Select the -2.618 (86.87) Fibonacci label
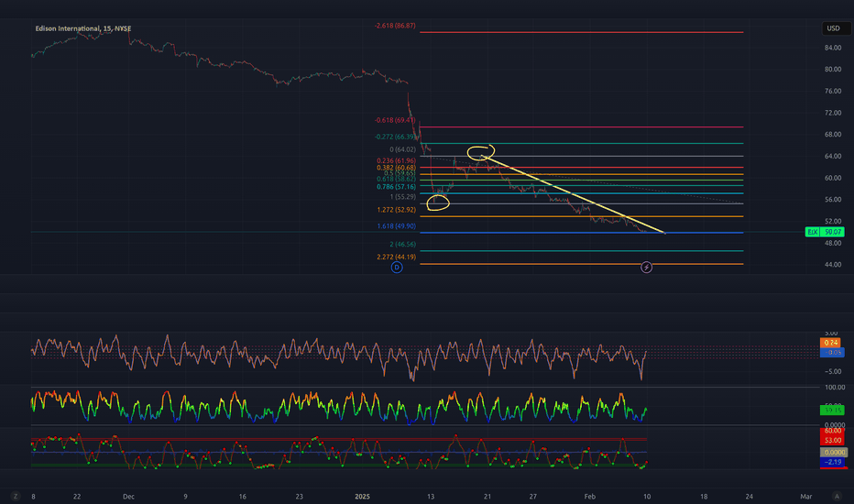854x504 pixels. click(x=395, y=26)
